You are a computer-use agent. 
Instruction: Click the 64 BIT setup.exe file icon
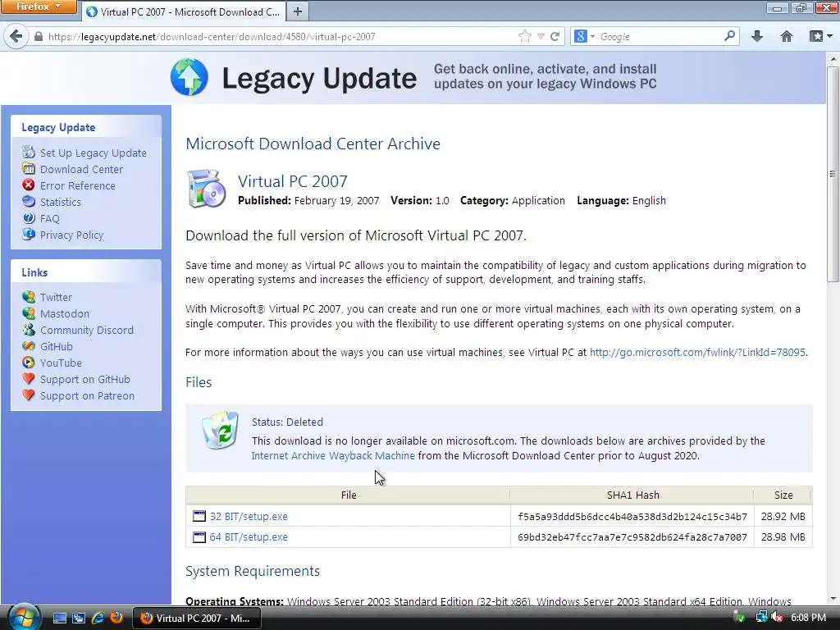point(199,536)
